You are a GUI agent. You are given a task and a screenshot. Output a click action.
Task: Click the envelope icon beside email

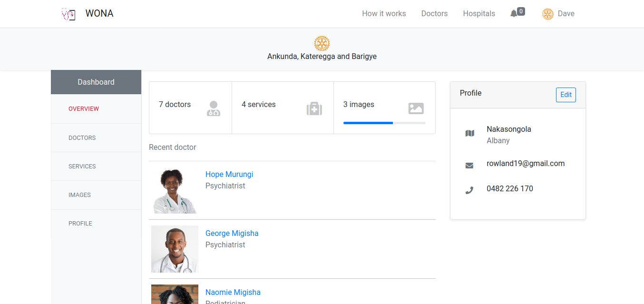point(469,166)
